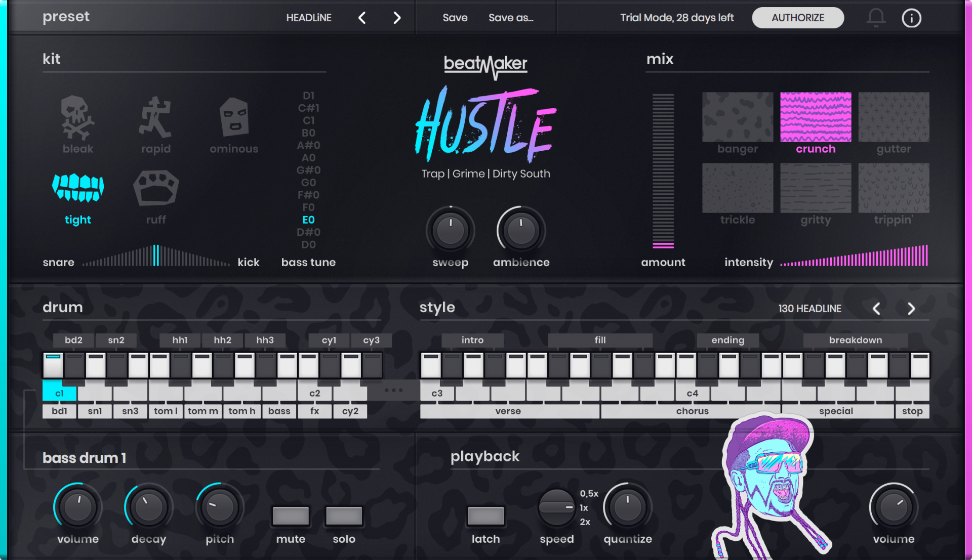Switch to next style after 130 HEADLINE
Screen dimensions: 972x560
coord(911,309)
